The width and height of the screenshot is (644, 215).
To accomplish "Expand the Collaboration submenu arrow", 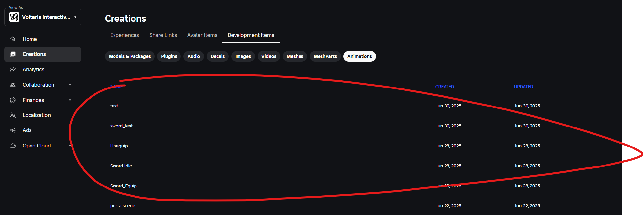I will 70,85.
